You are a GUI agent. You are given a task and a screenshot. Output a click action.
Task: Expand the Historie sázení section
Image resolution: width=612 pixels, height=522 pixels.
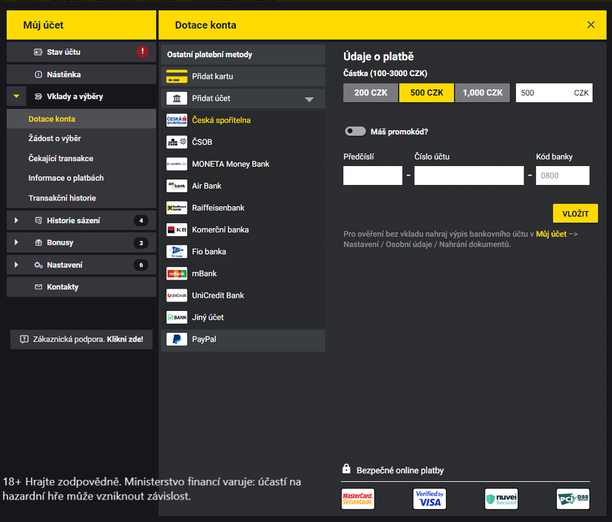coord(16,221)
